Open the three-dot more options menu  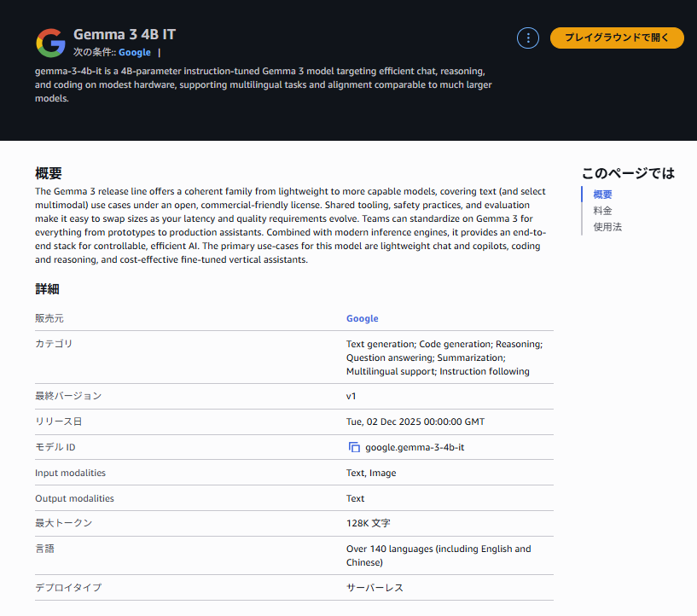[527, 38]
